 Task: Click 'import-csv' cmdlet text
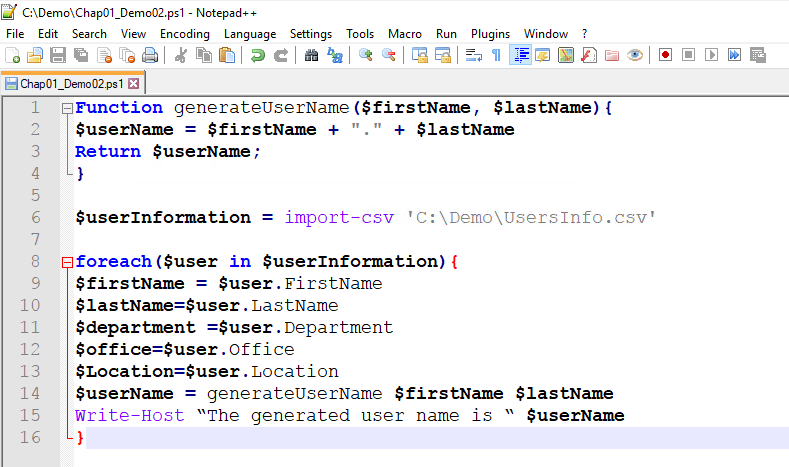point(339,217)
